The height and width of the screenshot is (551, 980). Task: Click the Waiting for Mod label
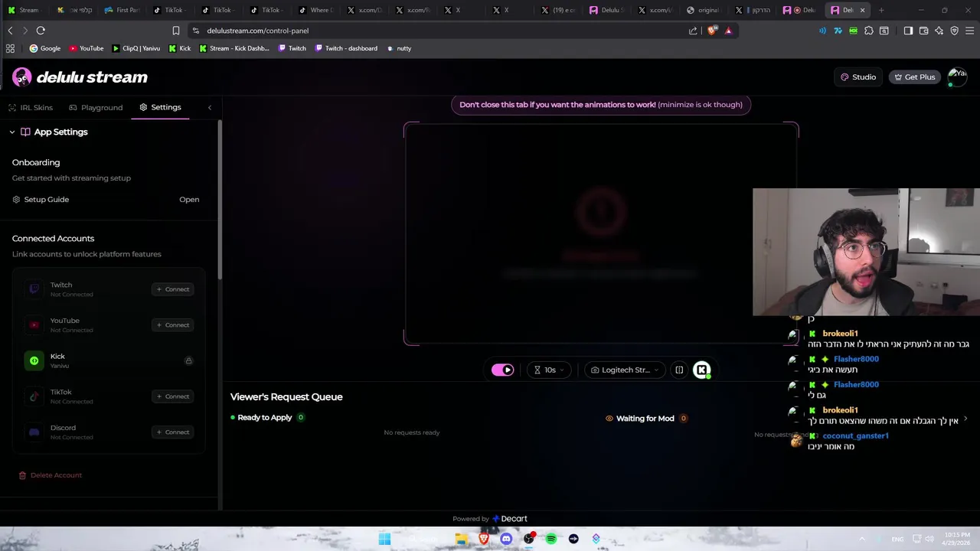[645, 419]
